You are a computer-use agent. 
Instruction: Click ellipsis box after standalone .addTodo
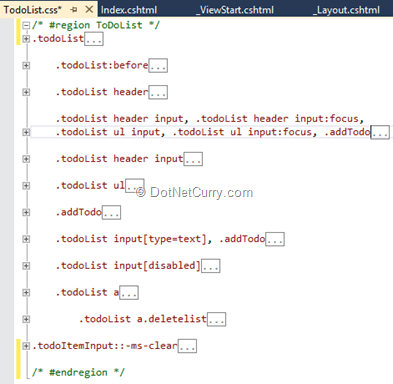click(111, 212)
